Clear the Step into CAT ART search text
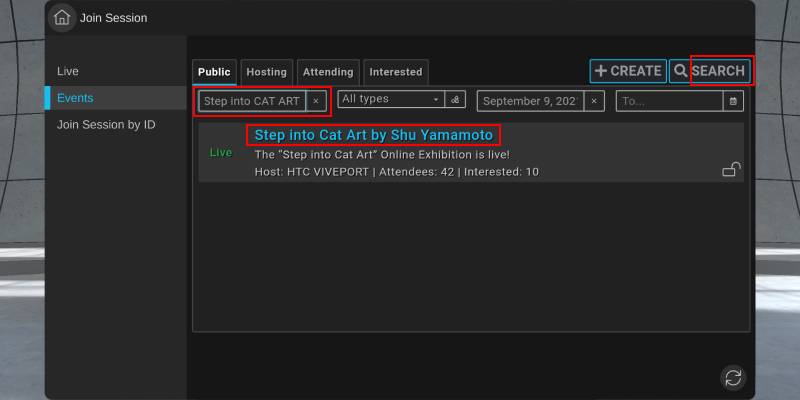 click(316, 101)
